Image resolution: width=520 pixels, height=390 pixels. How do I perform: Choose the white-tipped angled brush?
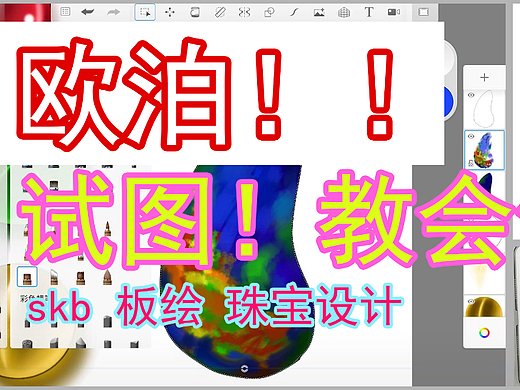pos(54,277)
